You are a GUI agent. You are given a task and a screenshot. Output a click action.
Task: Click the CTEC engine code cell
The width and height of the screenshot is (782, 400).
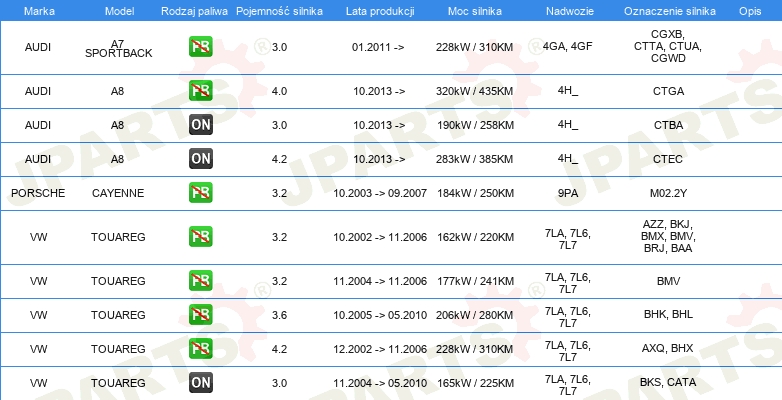pyautogui.click(x=668, y=159)
